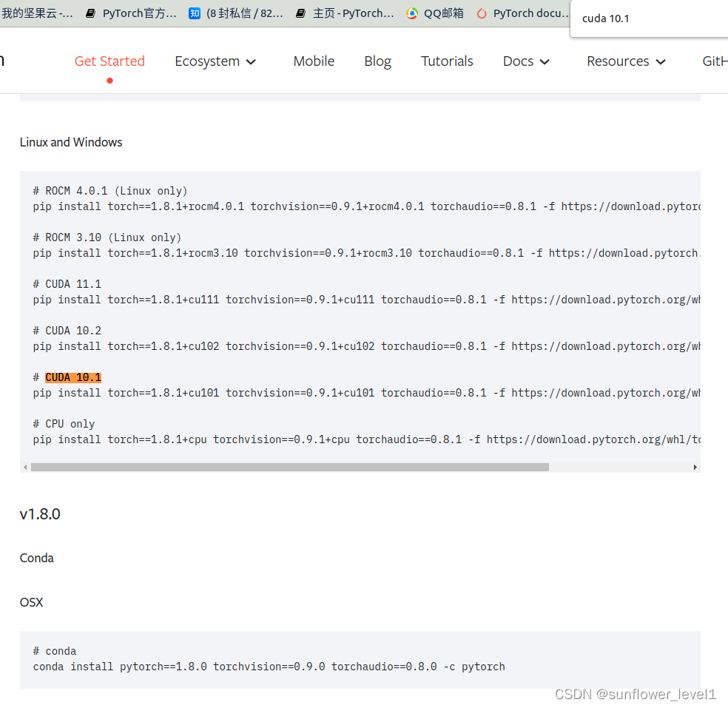Open the Tutorials page
Screen dimensions: 728x708
pos(447,61)
